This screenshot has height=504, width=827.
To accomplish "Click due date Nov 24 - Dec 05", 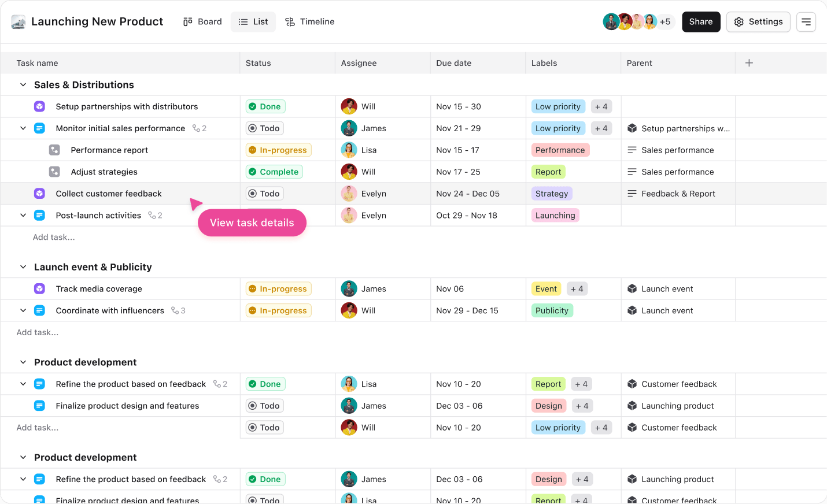I will [468, 194].
